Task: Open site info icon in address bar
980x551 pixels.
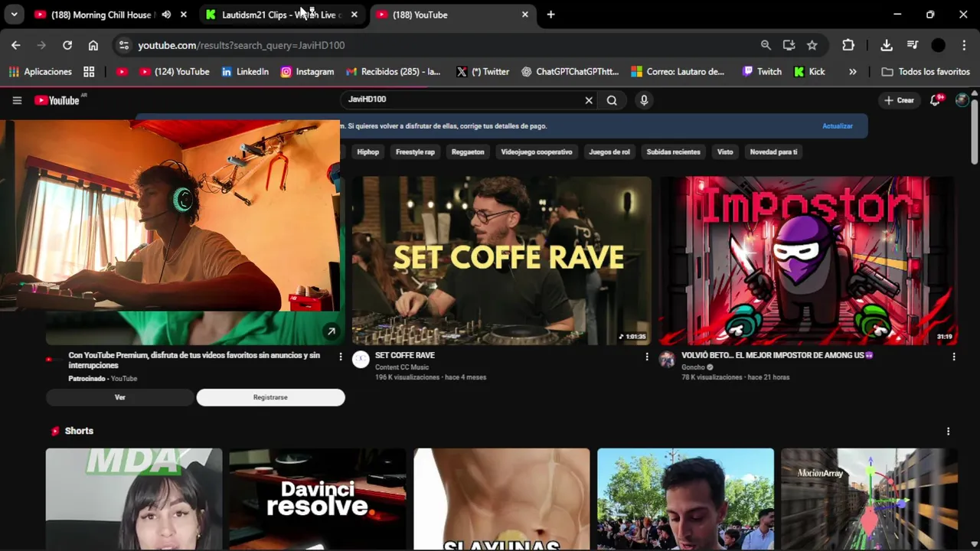Action: [x=124, y=45]
